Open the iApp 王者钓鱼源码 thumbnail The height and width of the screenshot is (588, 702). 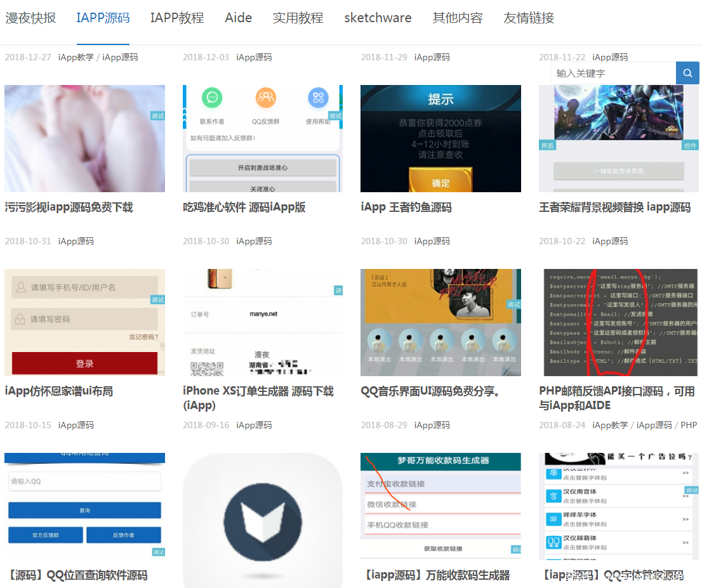(440, 139)
